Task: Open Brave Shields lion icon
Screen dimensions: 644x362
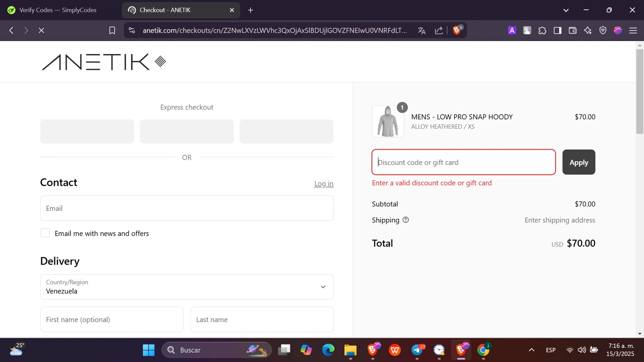Action: click(457, 30)
